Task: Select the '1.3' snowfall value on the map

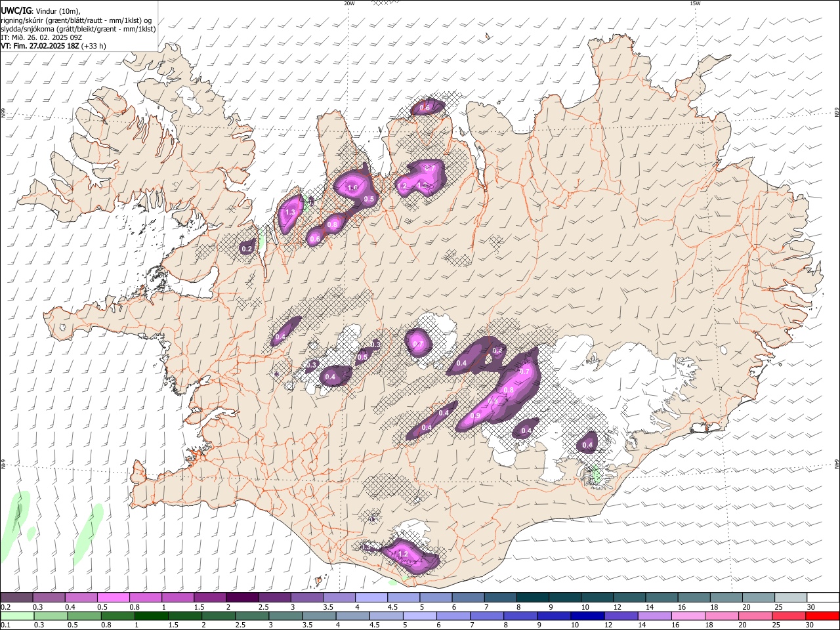Action: (290, 213)
